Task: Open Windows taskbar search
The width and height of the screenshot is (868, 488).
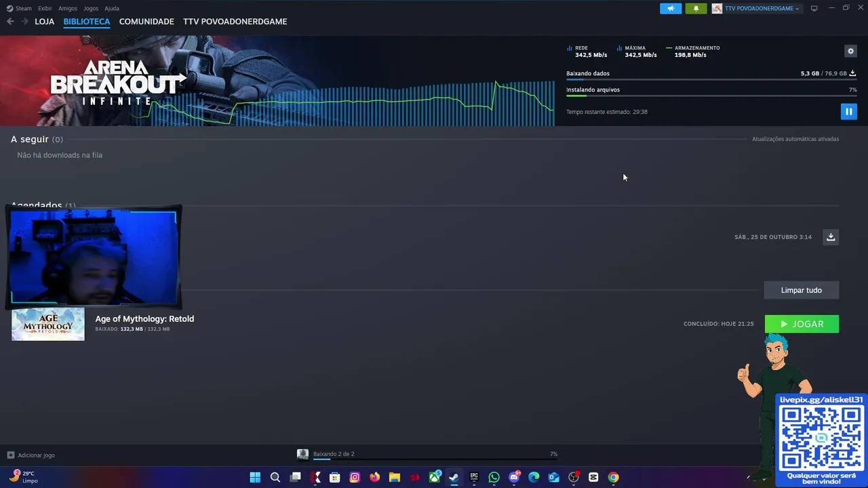Action: click(275, 477)
